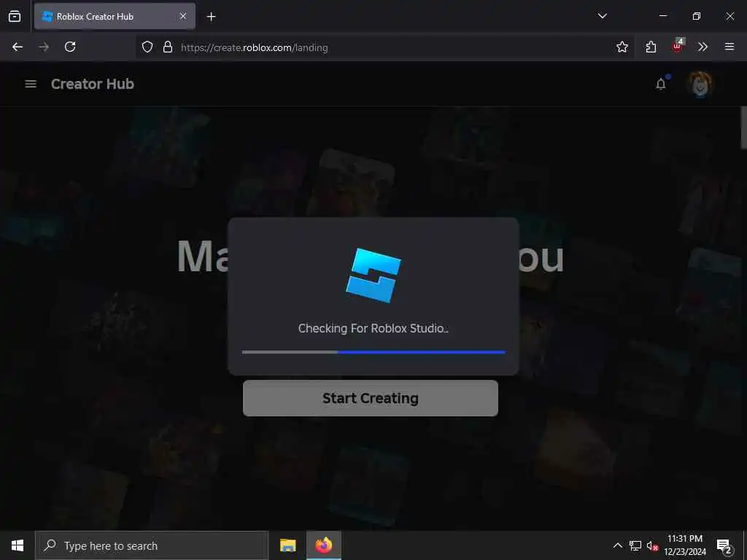
Task: Click the Firefox back arrow
Action: 18,47
